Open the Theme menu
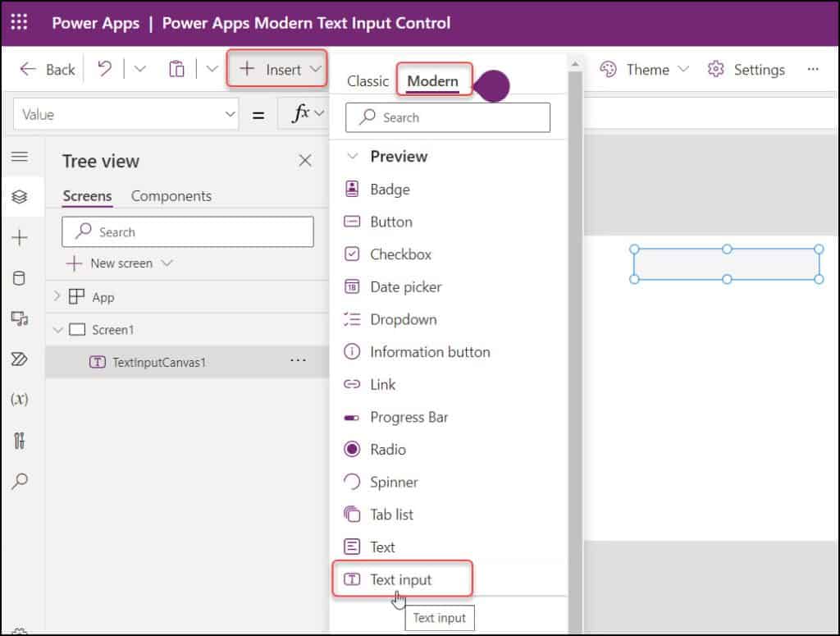Screen dimensions: 840x636 pyautogui.click(x=645, y=70)
